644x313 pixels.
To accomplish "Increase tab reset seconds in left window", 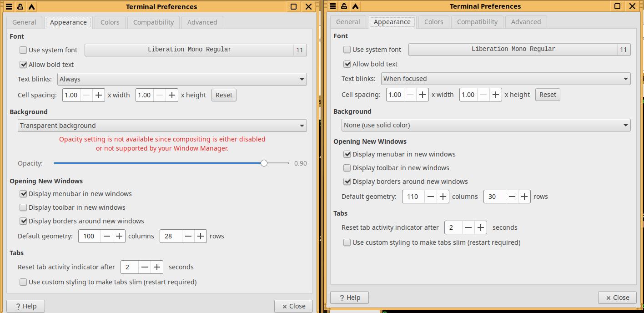I will pyautogui.click(x=157, y=267).
